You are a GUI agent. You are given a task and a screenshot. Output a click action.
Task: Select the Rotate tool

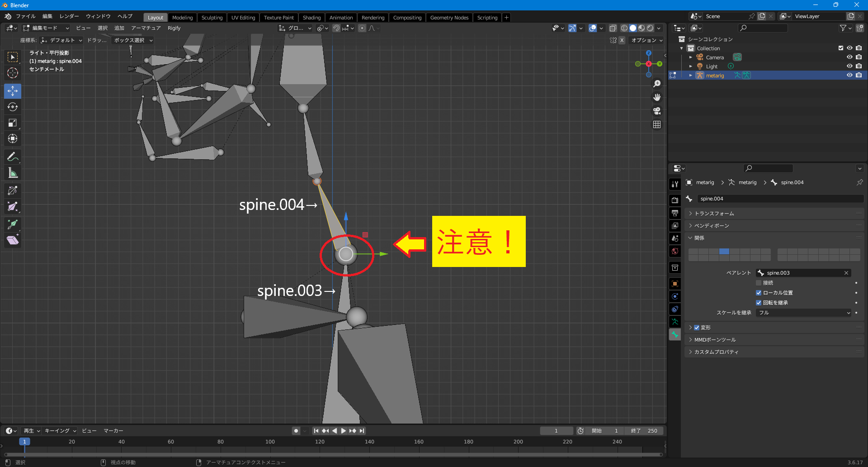[x=13, y=107]
